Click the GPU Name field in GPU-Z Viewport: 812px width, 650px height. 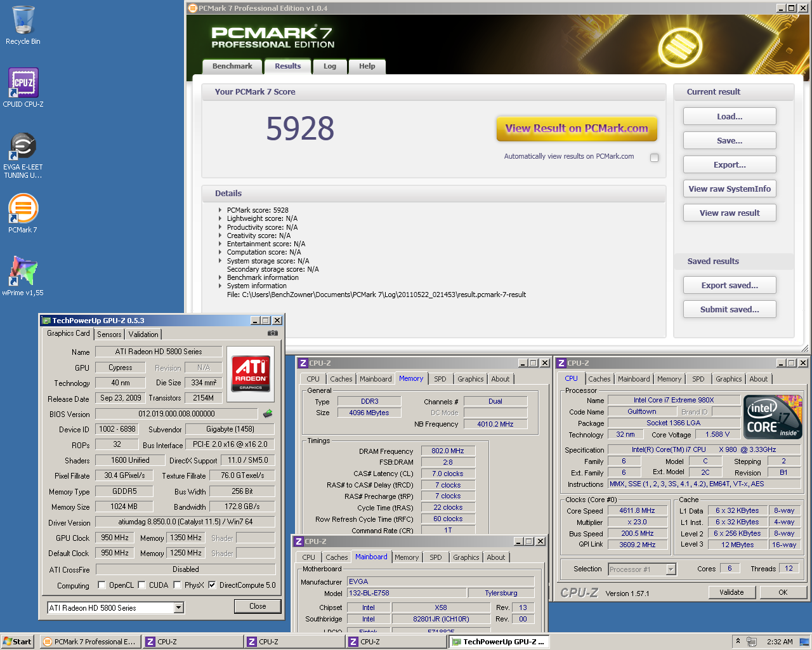point(159,352)
